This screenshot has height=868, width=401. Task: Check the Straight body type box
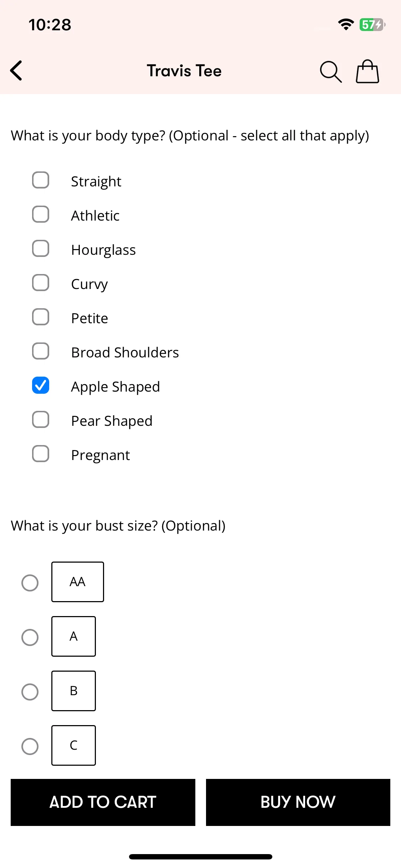point(41,180)
